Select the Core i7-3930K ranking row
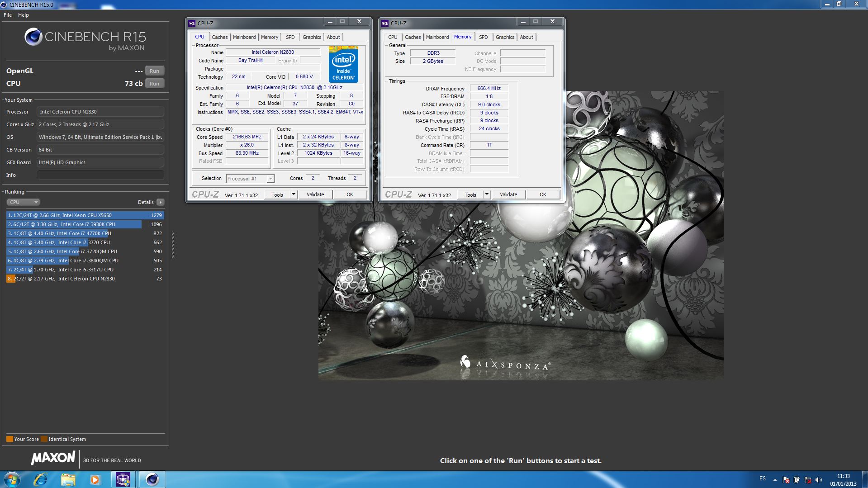Screen dimensions: 868x488 85,224
